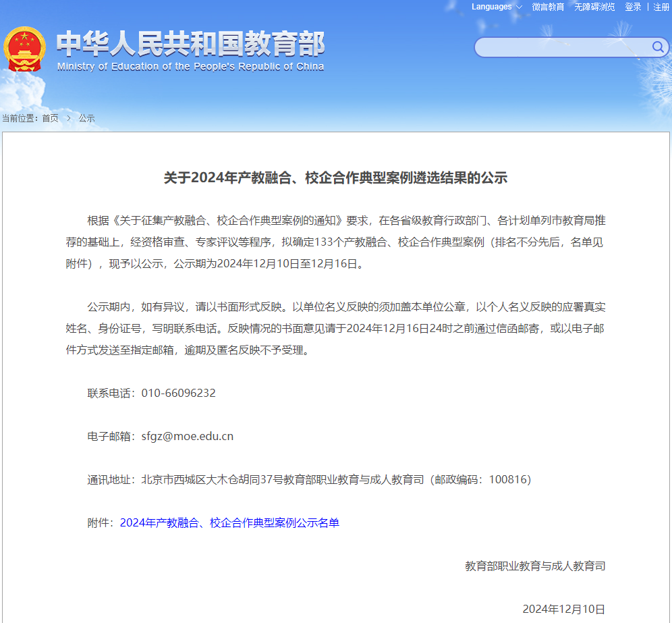Click the national emblem logo
672x623 pixels.
tap(24, 49)
